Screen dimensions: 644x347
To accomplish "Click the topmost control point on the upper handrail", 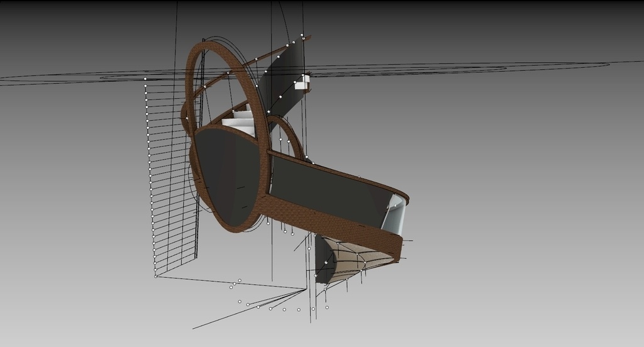I will pos(302,35).
